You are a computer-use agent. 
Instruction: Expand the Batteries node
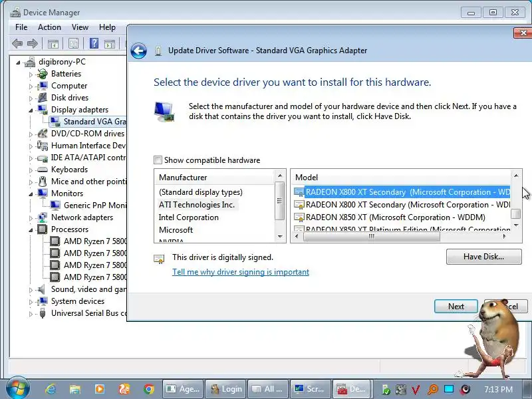coord(31,74)
